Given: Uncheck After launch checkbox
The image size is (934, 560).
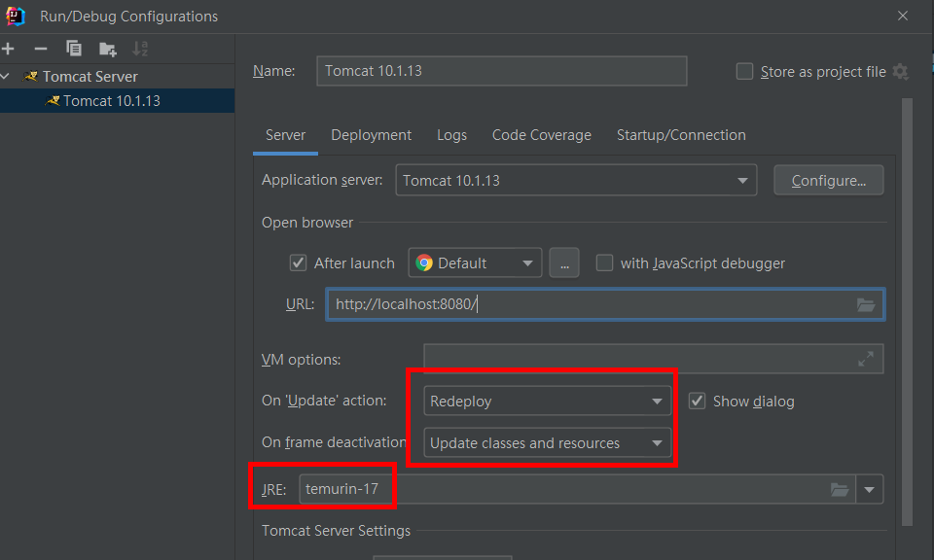Looking at the screenshot, I should pos(298,262).
